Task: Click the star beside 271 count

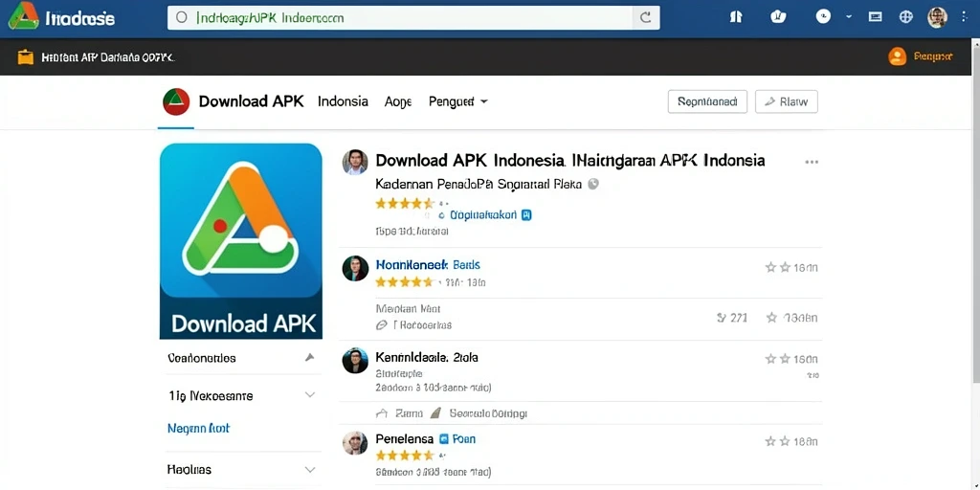Action: (772, 318)
